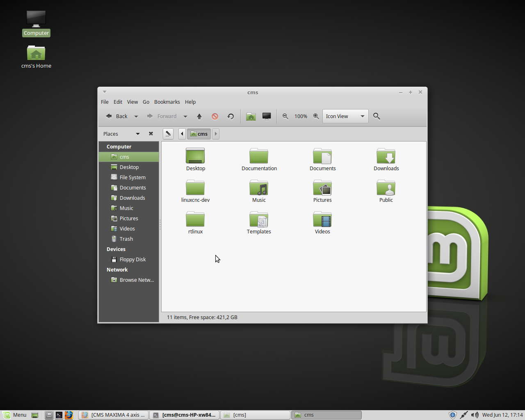This screenshot has height=420, width=525.
Task: Click the cms path bar button
Action: click(x=199, y=134)
